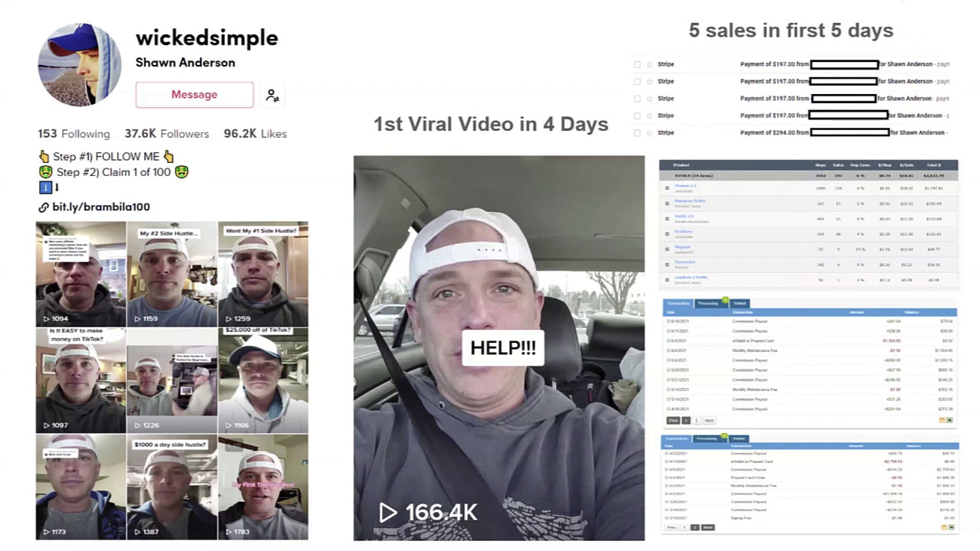This screenshot has width=980, height=551.
Task: Select the Transactions tab in the upper ledger
Action: (678, 303)
